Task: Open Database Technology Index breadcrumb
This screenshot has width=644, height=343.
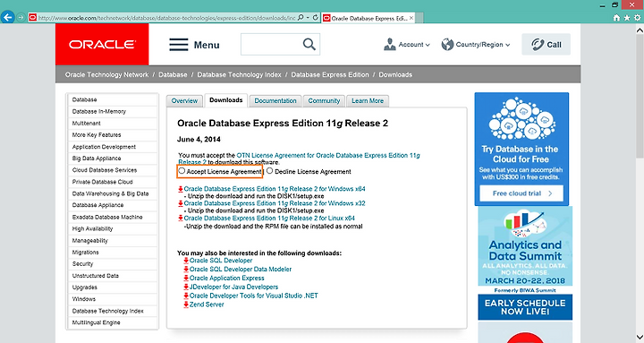Action: point(239,74)
